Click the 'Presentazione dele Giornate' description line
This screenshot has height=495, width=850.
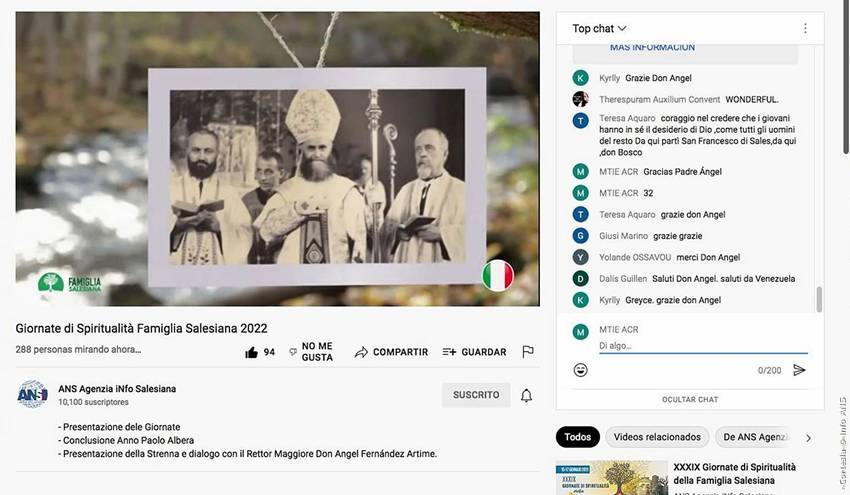click(x=119, y=427)
